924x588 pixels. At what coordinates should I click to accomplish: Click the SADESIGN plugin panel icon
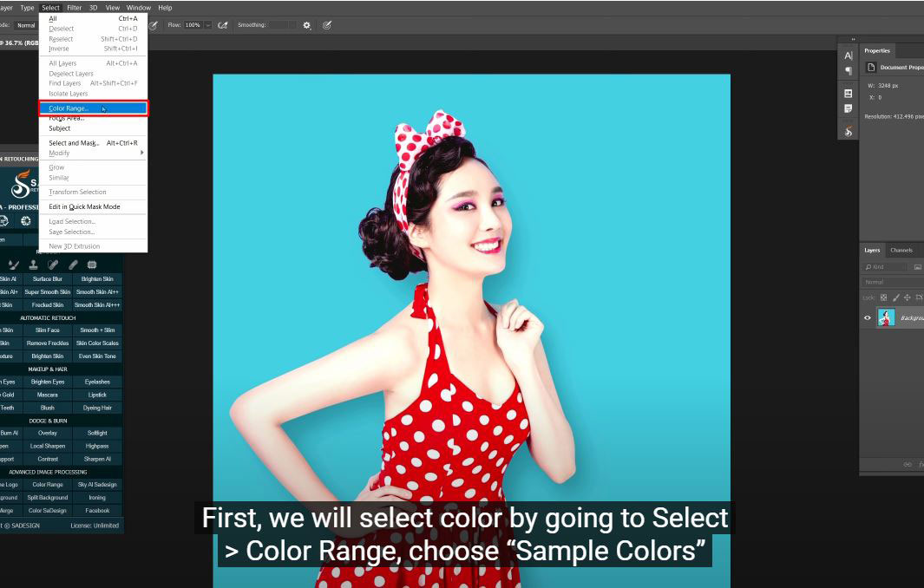coord(849,131)
